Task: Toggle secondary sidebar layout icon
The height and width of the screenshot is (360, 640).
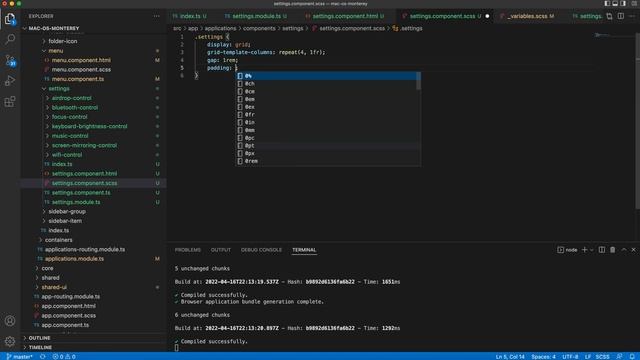Action: 623,4
